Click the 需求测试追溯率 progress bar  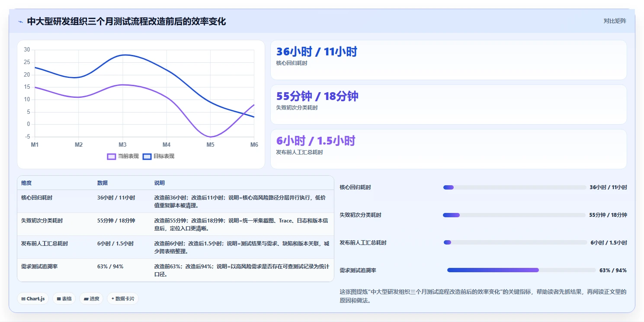[x=522, y=270]
